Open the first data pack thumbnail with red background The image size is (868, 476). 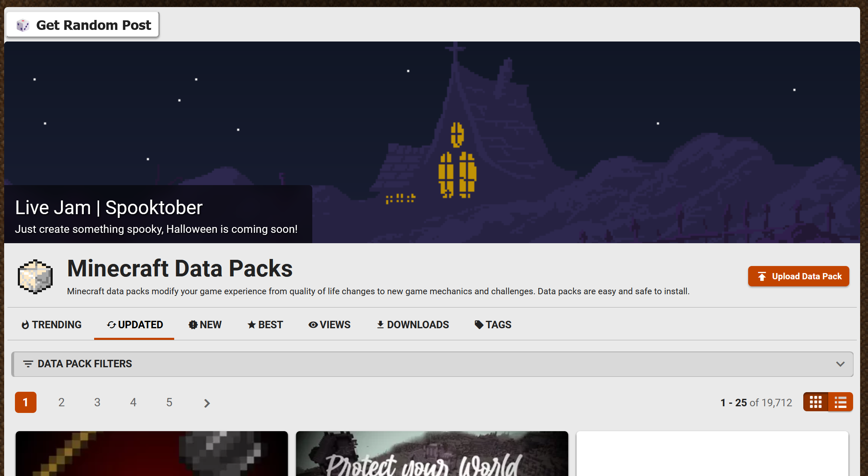(152, 454)
